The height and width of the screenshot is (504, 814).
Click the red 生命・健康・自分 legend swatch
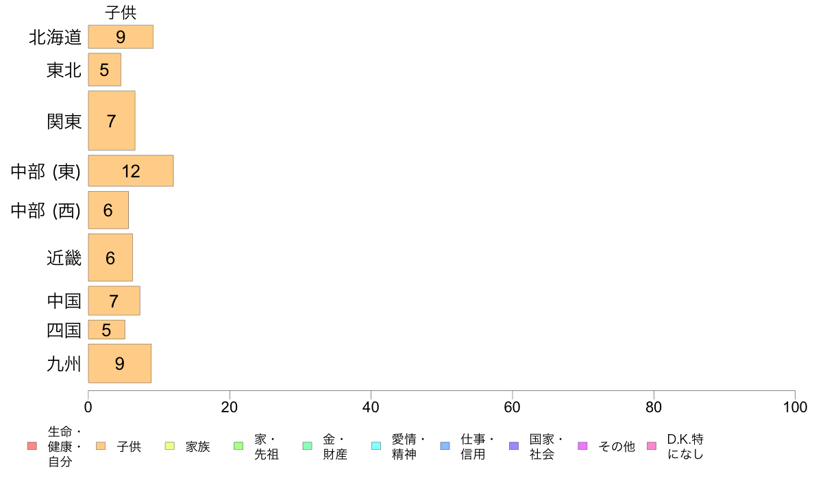(x=32, y=446)
